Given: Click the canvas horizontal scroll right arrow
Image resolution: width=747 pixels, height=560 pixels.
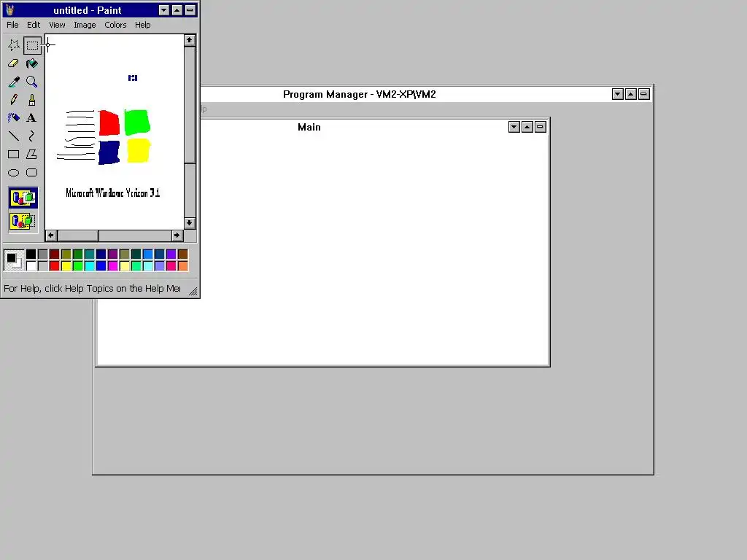Looking at the screenshot, I should [x=177, y=236].
